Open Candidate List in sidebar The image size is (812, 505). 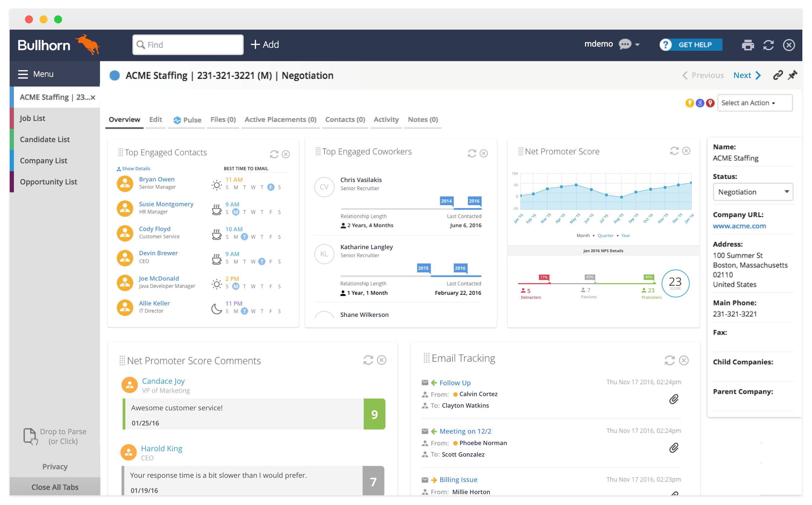click(x=45, y=140)
